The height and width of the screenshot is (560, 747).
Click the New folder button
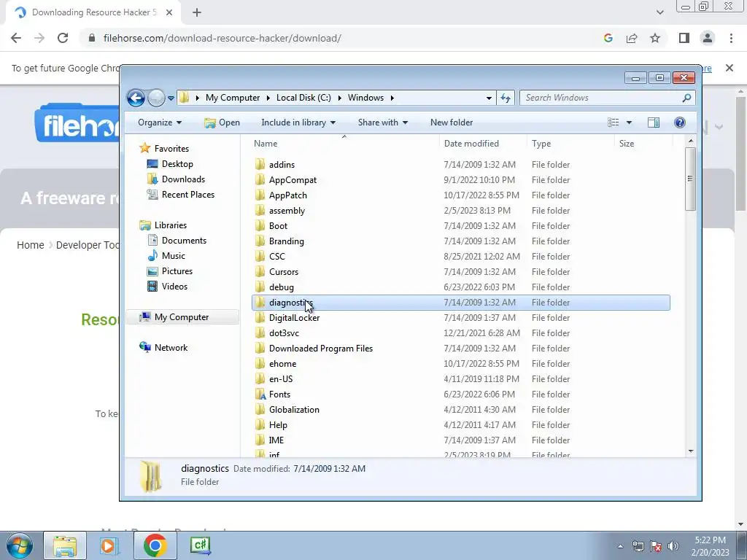pyautogui.click(x=451, y=122)
